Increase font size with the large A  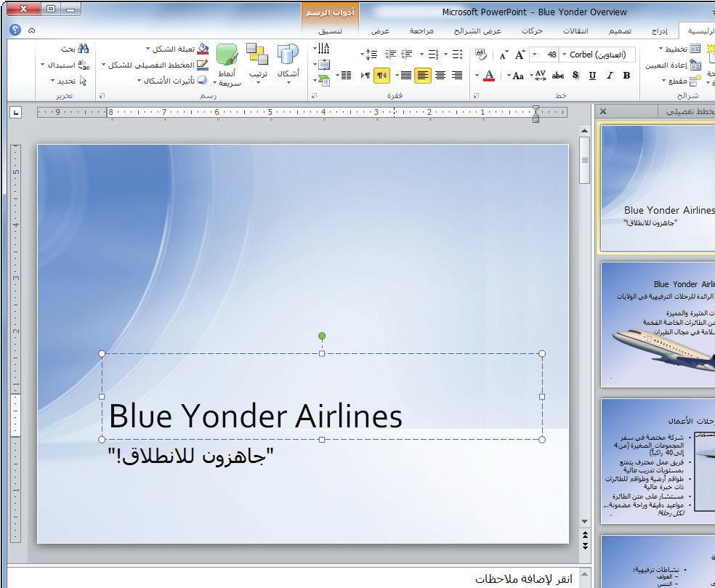click(x=520, y=55)
